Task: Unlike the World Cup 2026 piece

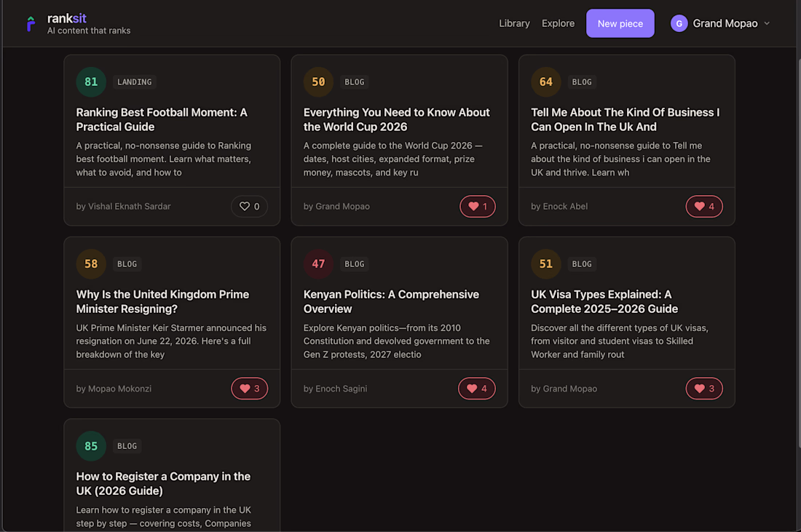Action: pyautogui.click(x=477, y=206)
